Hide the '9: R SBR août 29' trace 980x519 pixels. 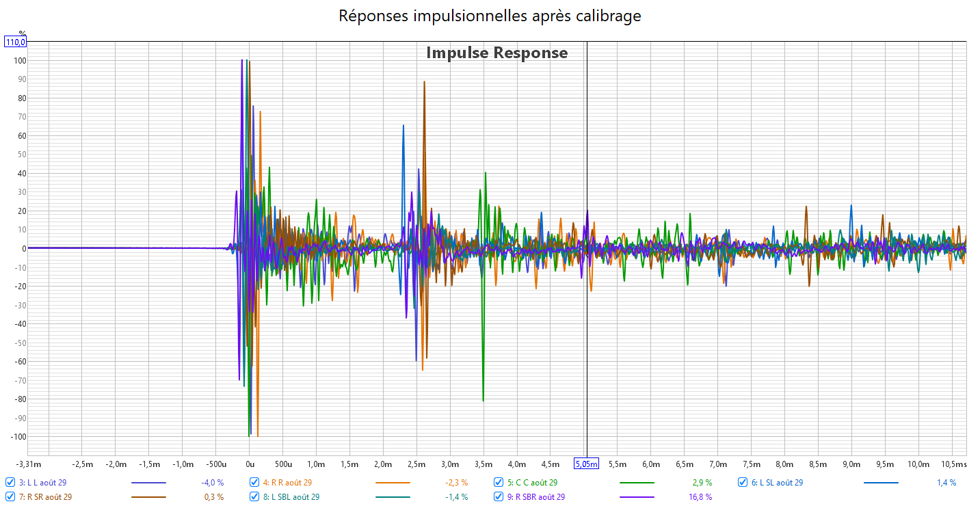(x=499, y=497)
